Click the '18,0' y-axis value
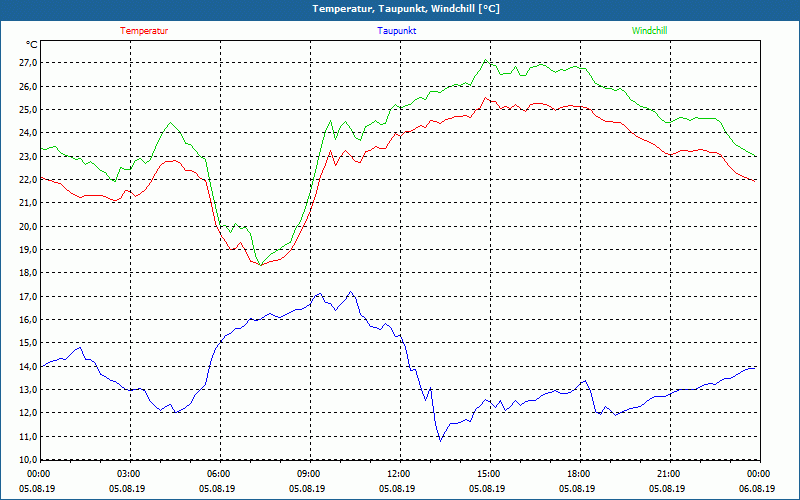The image size is (800, 500). click(28, 273)
